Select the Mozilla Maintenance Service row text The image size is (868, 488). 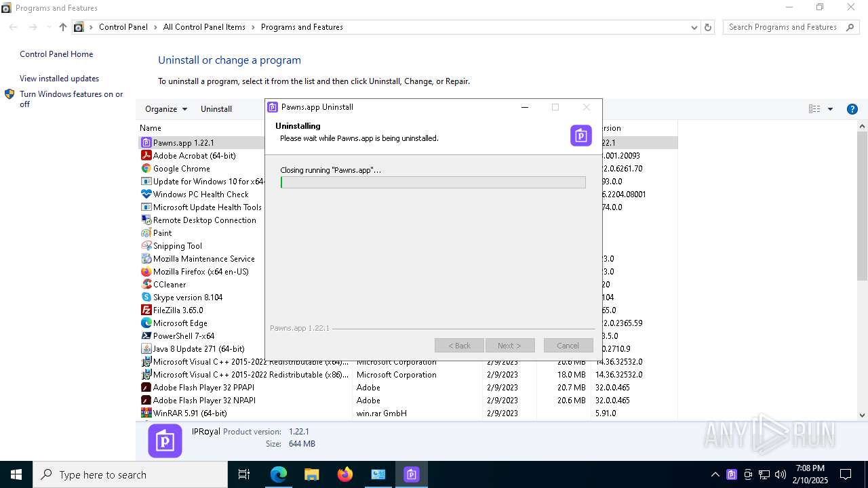204,259
